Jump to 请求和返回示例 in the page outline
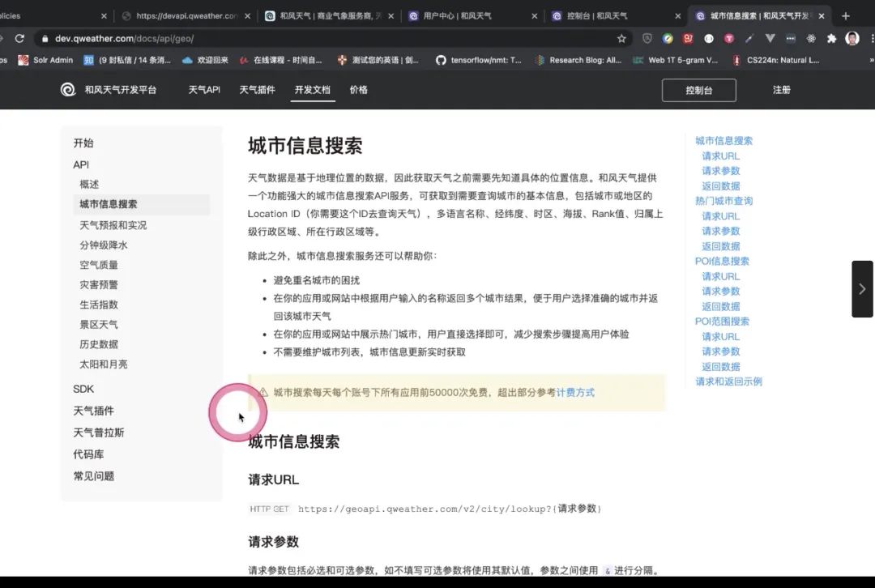Viewport: 875px width, 588px height. click(x=729, y=381)
